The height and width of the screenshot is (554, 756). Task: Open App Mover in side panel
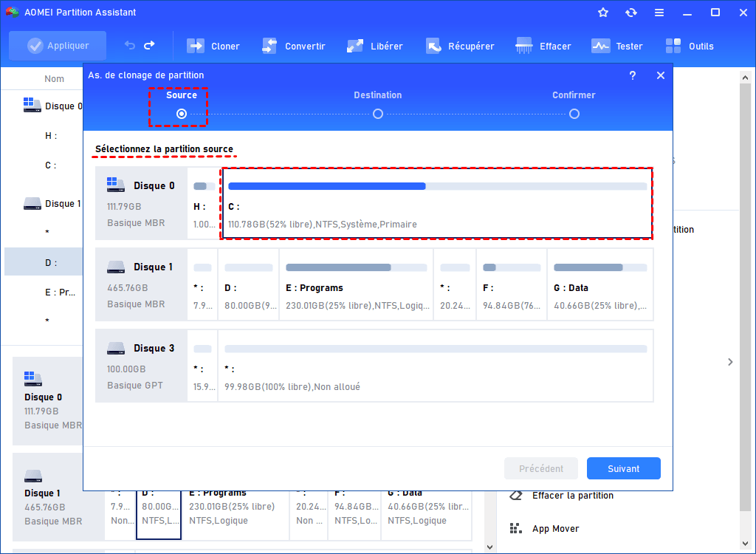[555, 528]
